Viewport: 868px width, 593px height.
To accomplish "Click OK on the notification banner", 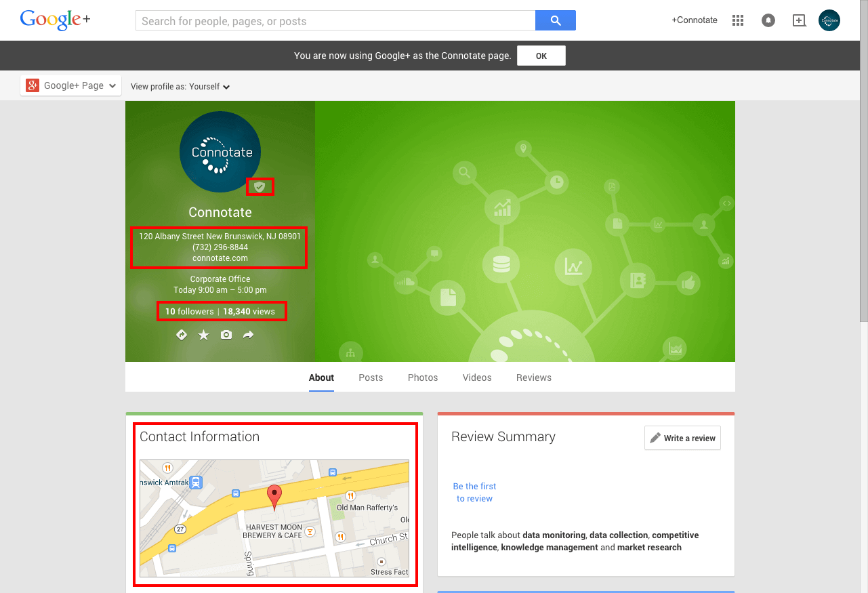I will [x=541, y=56].
